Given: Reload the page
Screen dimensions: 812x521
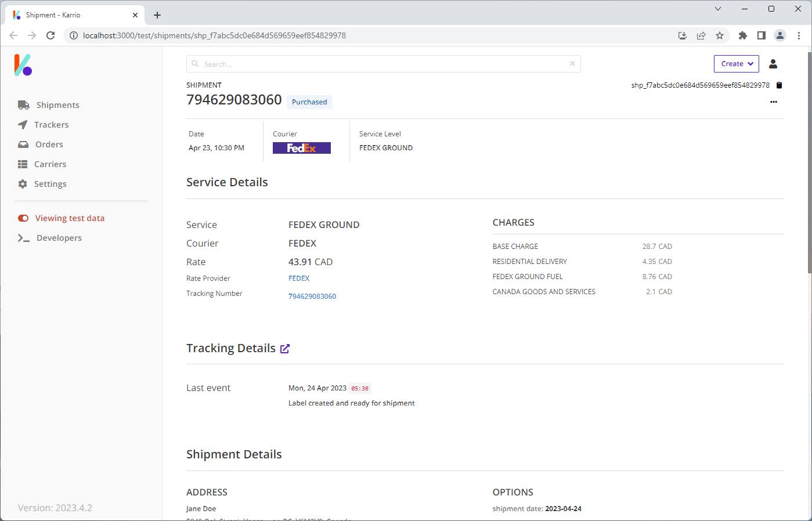Looking at the screenshot, I should [50, 35].
